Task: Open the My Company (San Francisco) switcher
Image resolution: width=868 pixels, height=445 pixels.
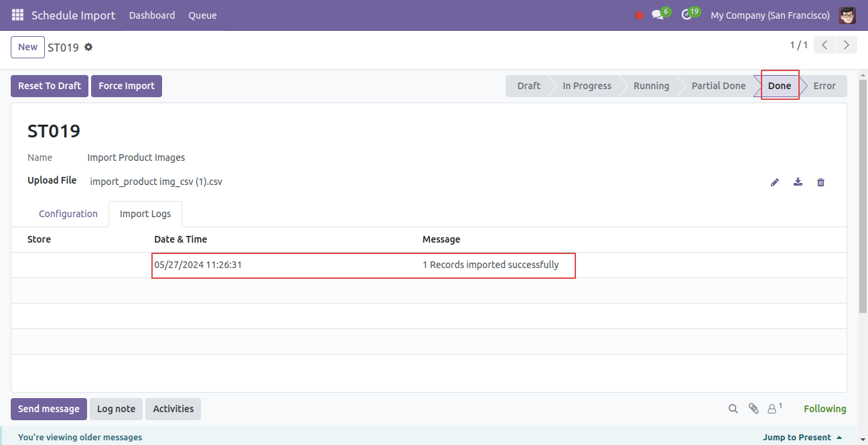Action: tap(770, 15)
